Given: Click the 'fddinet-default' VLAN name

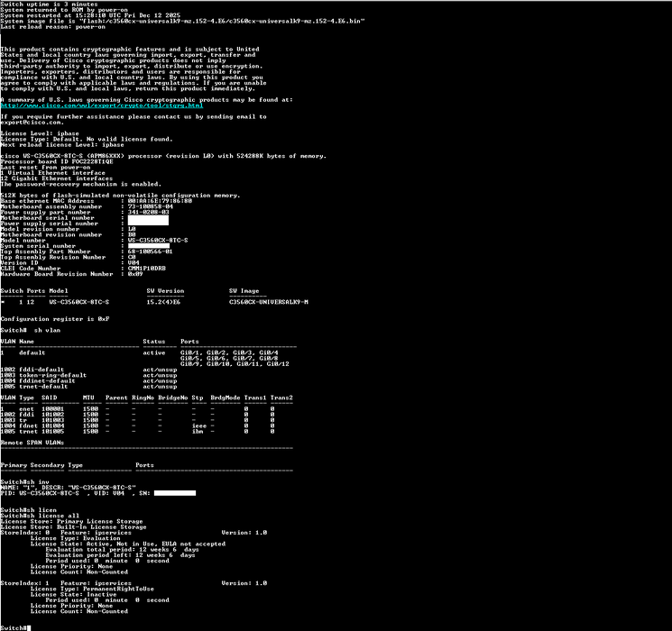Looking at the screenshot, I should click(47, 380).
